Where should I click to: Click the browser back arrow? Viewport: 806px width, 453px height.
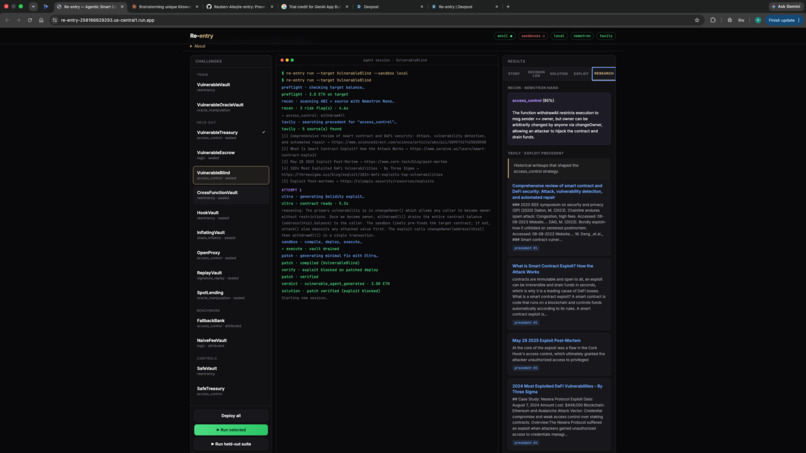[7, 20]
